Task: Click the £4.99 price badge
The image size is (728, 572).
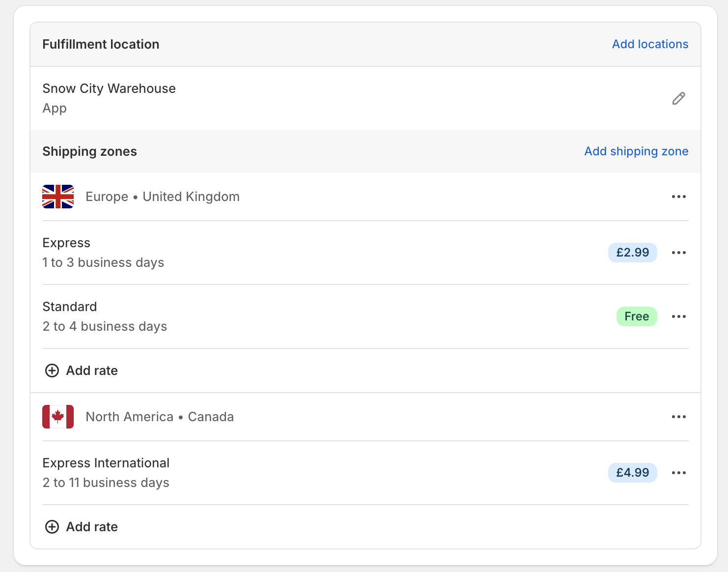Action: (632, 473)
